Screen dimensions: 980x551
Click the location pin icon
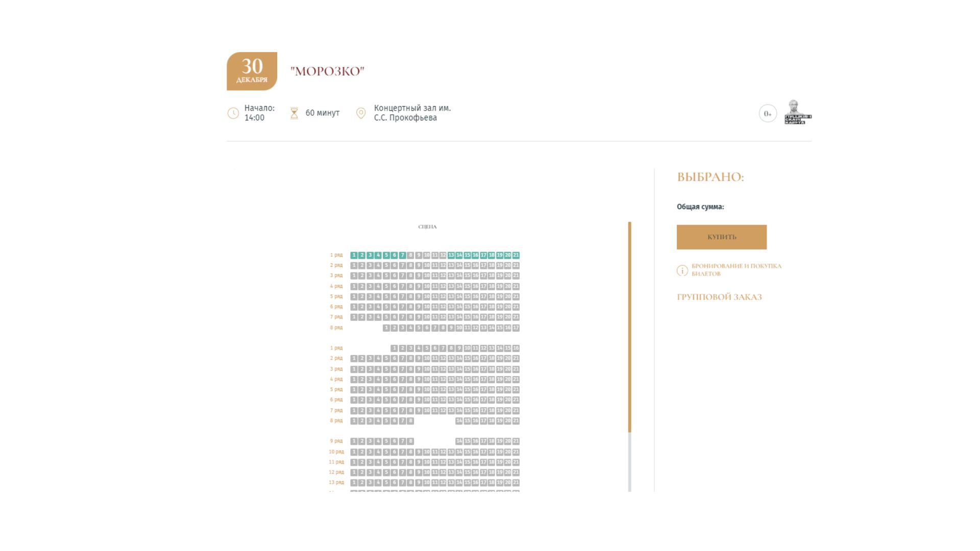pyautogui.click(x=360, y=113)
